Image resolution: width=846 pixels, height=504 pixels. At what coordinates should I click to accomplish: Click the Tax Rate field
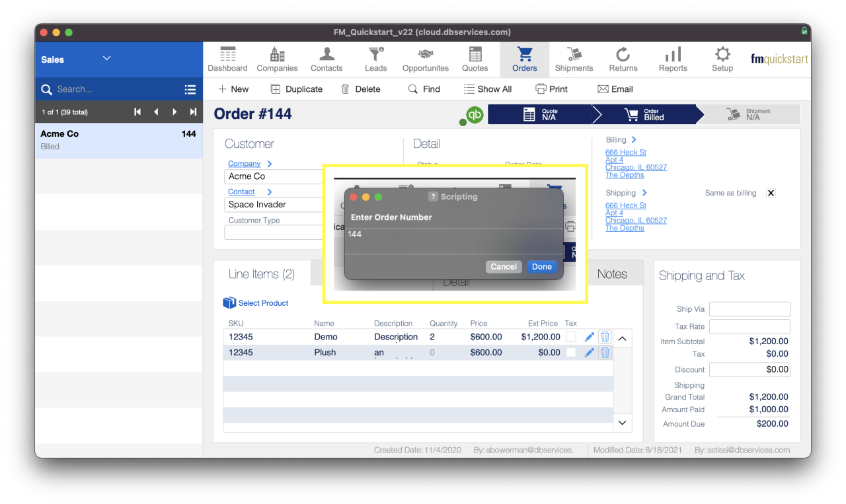click(x=750, y=326)
